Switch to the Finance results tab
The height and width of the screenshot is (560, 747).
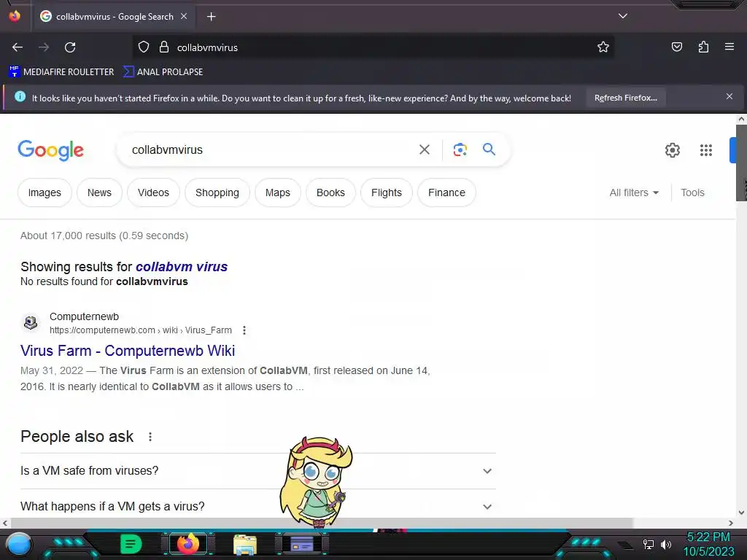point(447,192)
